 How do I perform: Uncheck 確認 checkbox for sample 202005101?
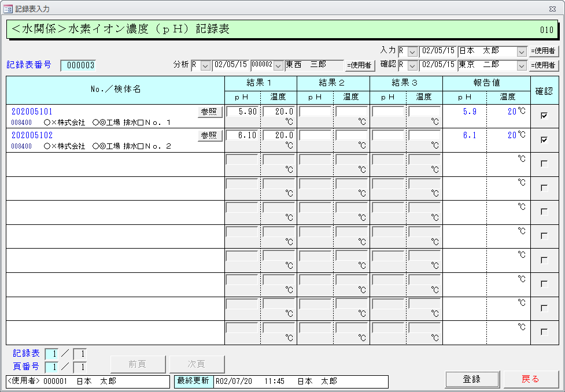pyautogui.click(x=544, y=116)
